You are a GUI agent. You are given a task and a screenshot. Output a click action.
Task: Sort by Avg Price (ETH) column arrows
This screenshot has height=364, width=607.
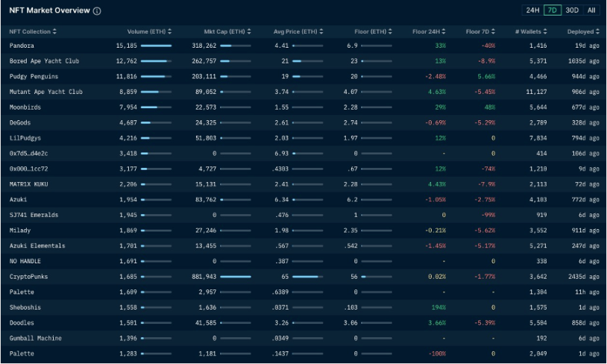[x=321, y=32]
